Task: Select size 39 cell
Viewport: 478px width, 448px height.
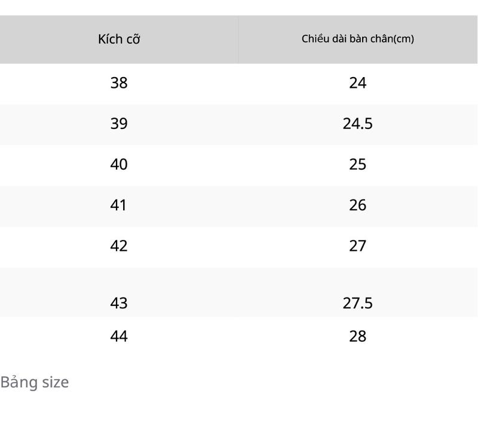Action: (x=119, y=124)
